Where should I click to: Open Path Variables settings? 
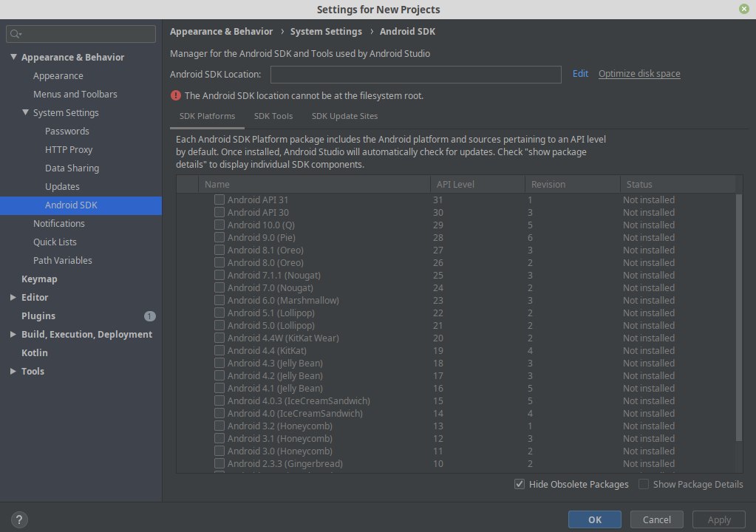click(x=62, y=260)
